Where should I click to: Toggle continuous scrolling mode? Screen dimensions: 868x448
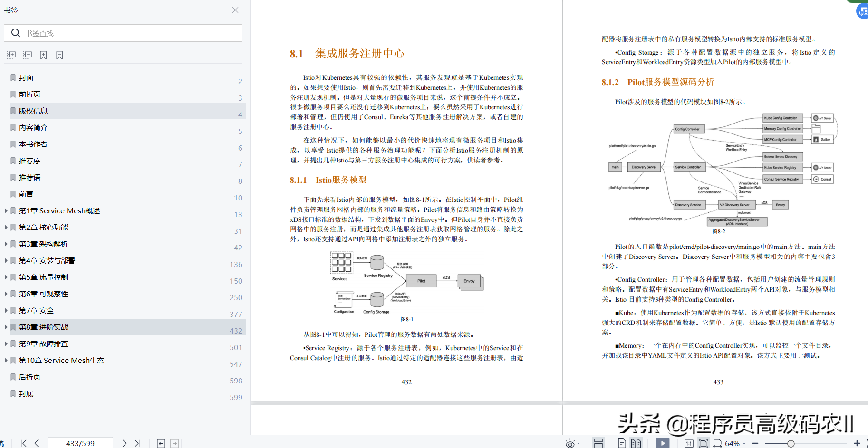598,443
